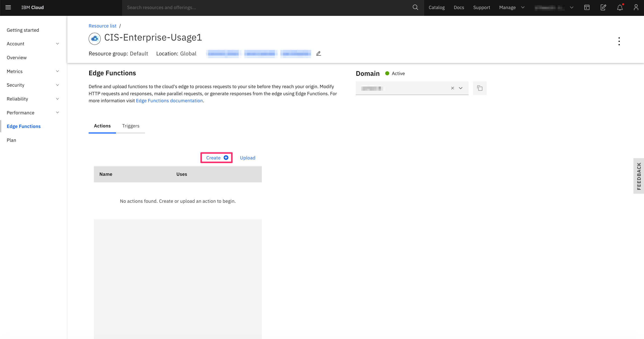
Task: Click the Name column header
Action: [x=106, y=174]
